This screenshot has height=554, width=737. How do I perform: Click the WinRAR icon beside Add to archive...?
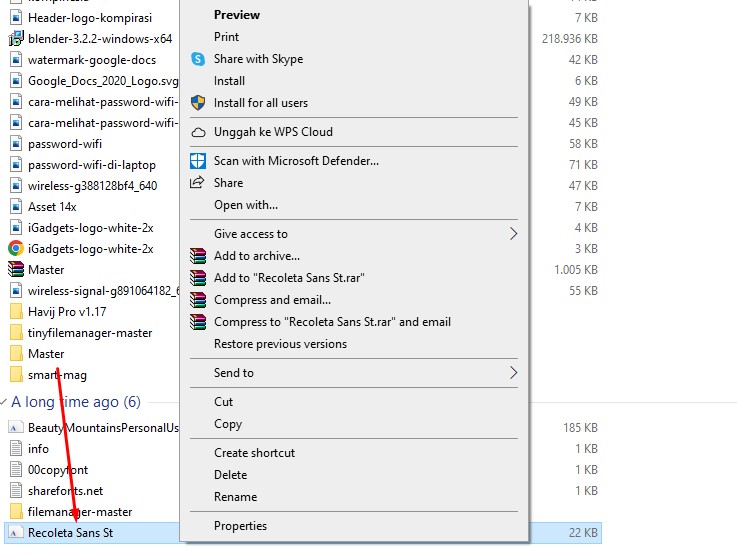point(198,256)
